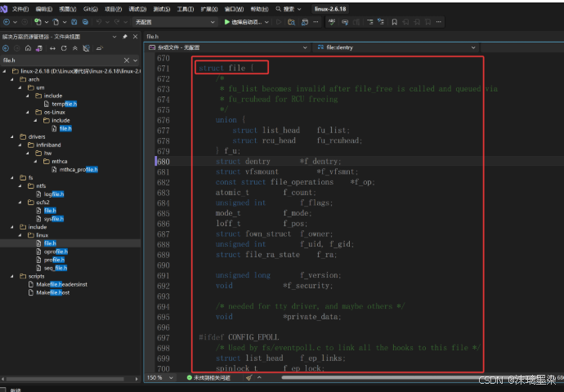Screen dimensions: 564x392
Task: Click the open file toolbar icon
Action: (x=56, y=22)
